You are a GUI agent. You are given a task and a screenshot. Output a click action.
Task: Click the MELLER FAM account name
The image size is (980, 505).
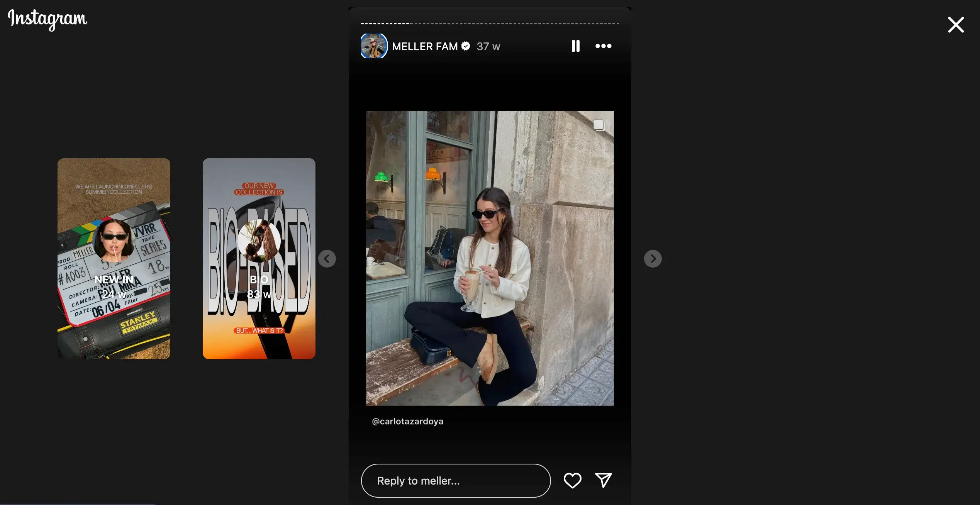[424, 46]
